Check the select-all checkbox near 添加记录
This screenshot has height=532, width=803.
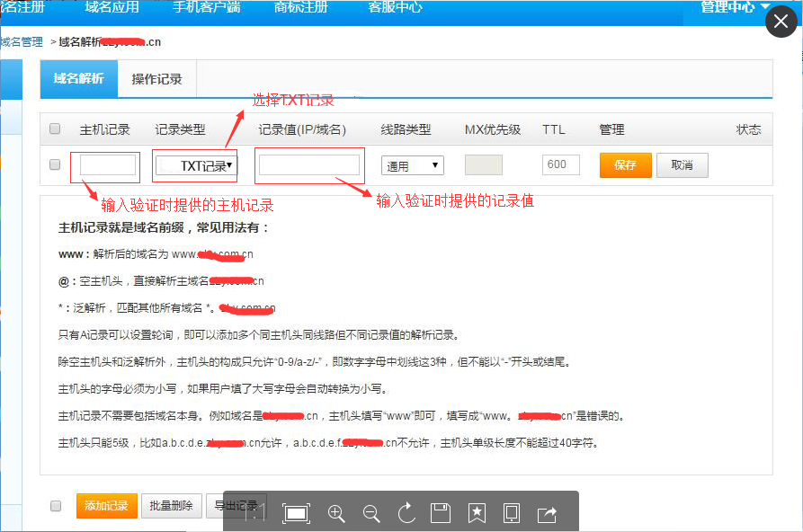(54, 506)
